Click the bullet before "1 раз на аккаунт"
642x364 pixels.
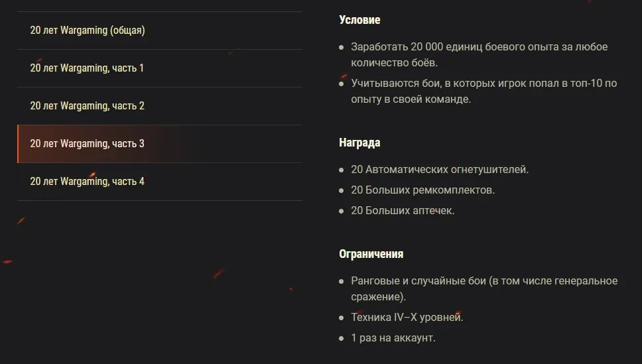click(x=342, y=339)
